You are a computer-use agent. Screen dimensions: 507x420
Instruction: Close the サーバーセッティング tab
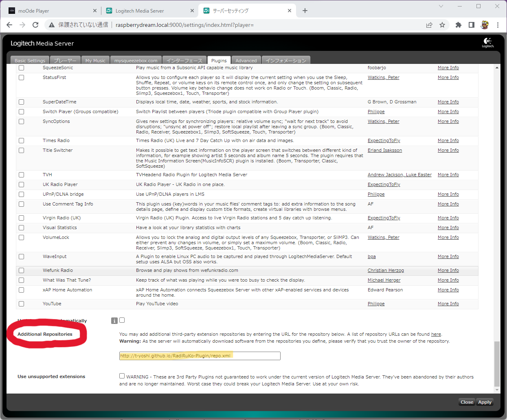click(x=290, y=11)
